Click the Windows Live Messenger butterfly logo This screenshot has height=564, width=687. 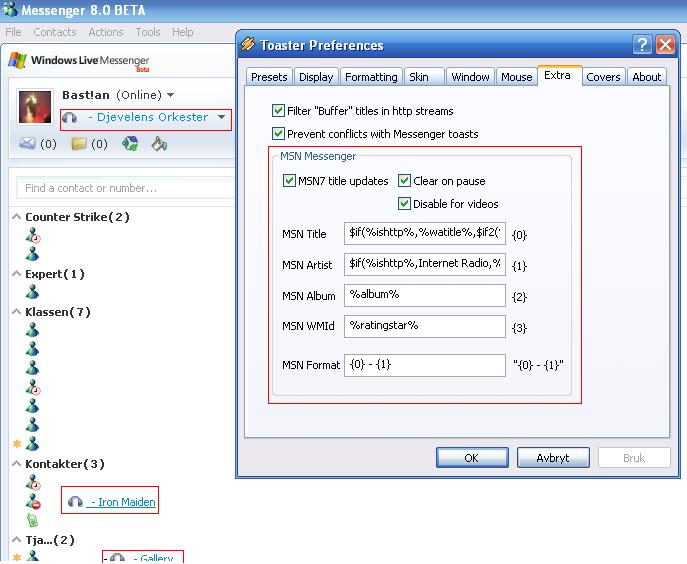[18, 60]
